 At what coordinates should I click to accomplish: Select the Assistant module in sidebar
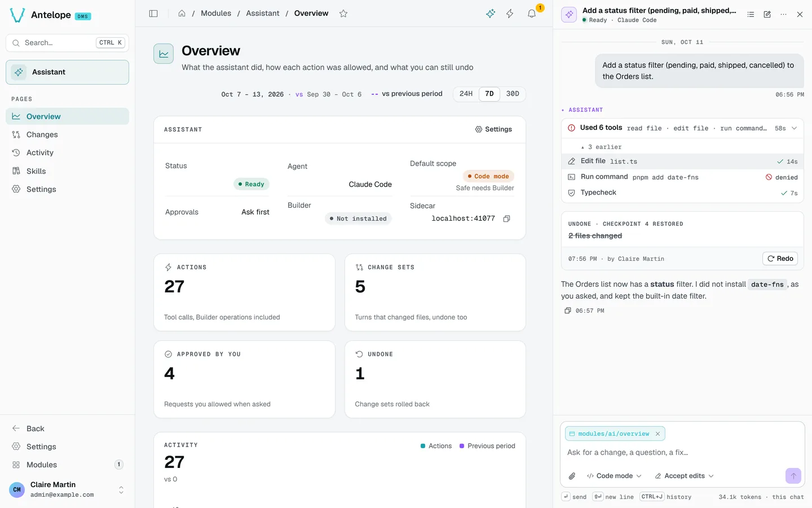[x=67, y=72]
